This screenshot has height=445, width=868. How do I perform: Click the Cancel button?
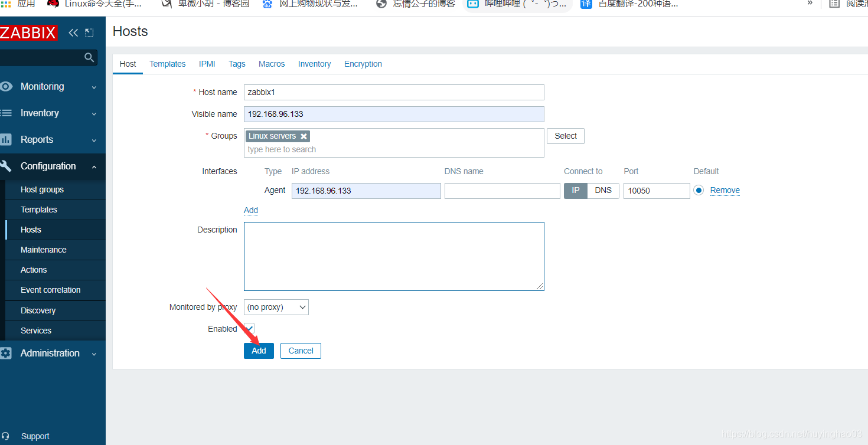(x=301, y=351)
